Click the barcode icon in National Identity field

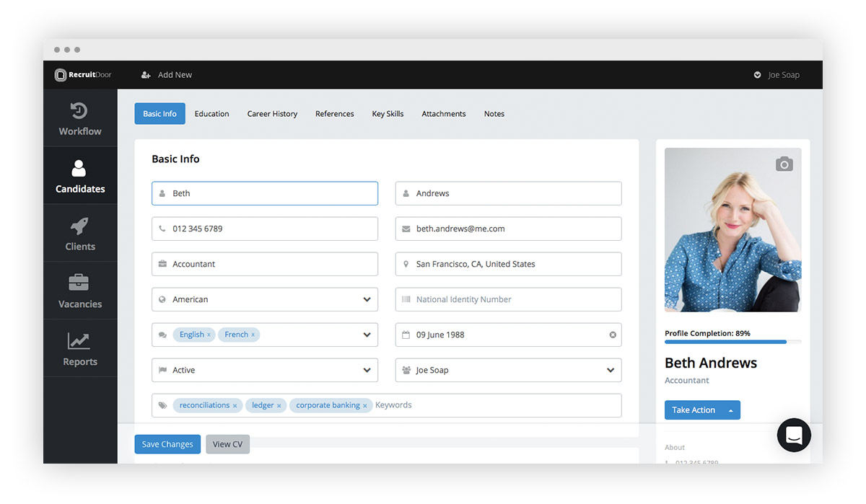(406, 299)
